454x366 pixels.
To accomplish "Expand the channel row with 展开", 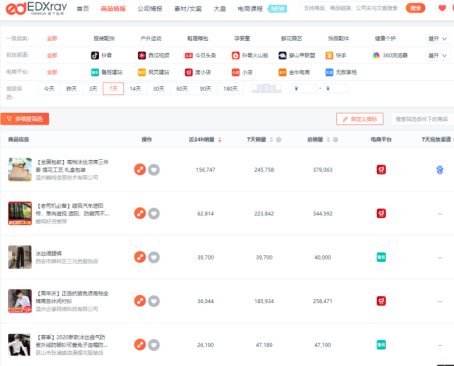I will tap(437, 55).
